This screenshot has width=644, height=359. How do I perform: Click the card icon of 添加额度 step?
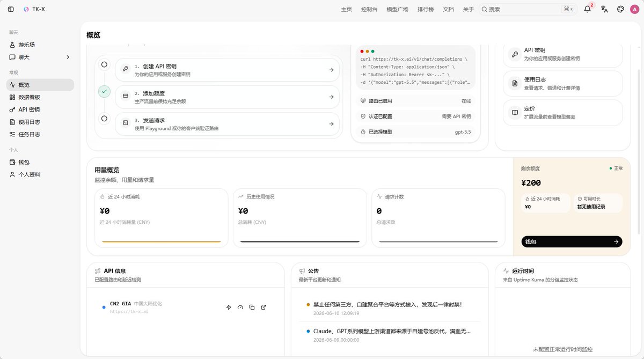click(x=126, y=96)
